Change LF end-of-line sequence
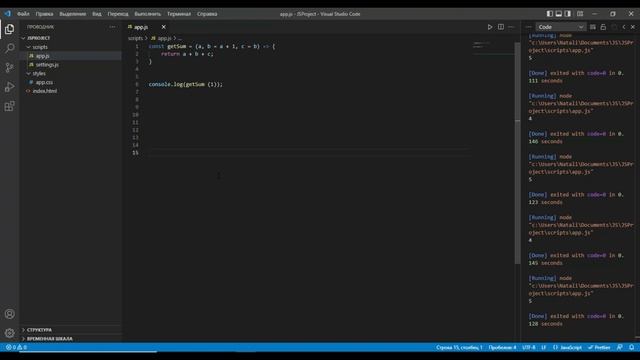Viewport: 640px width, 360px height. [x=544, y=347]
